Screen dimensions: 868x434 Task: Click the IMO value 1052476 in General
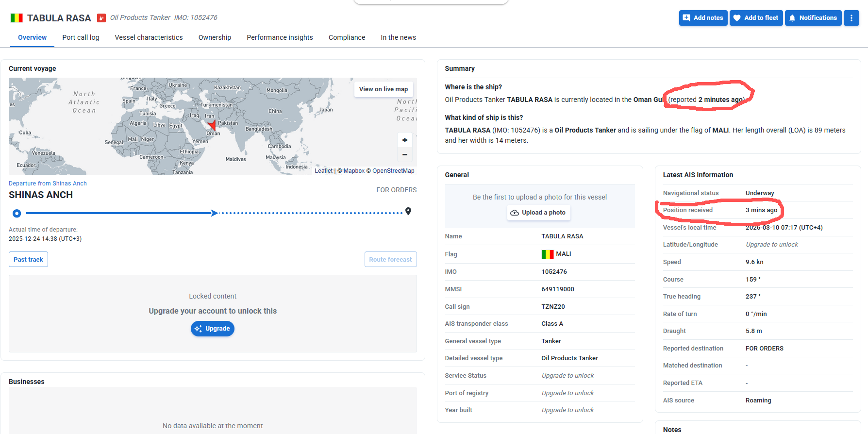tap(554, 272)
